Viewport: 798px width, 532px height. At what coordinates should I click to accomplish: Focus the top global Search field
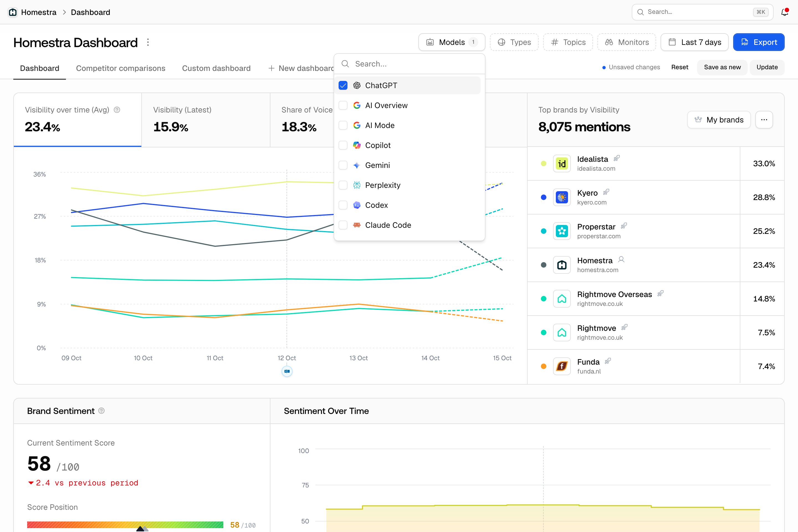coord(702,12)
